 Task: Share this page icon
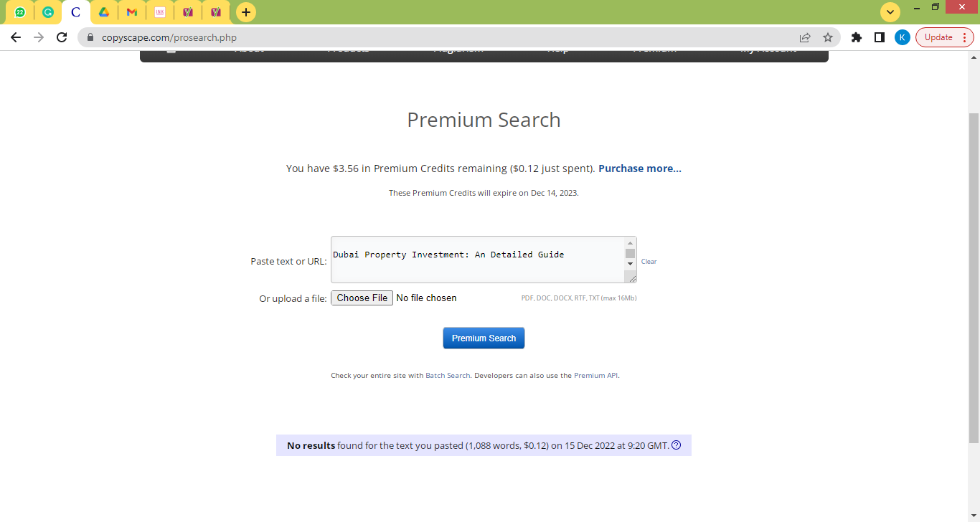(x=805, y=37)
